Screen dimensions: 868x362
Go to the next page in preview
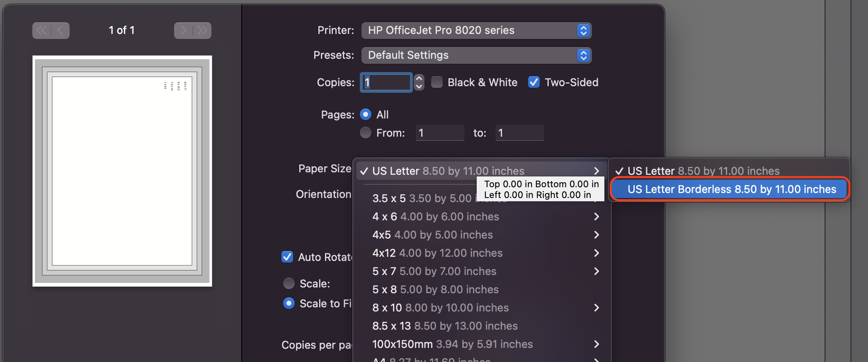click(x=184, y=30)
